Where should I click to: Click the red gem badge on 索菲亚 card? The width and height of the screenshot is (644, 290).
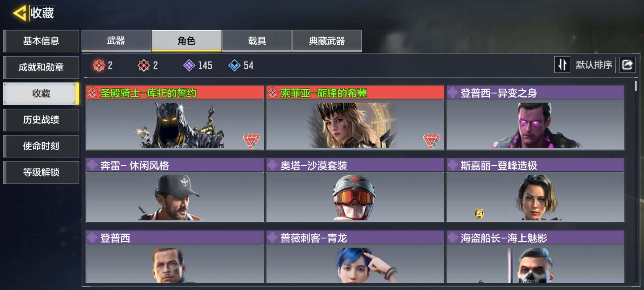pyautogui.click(x=431, y=141)
